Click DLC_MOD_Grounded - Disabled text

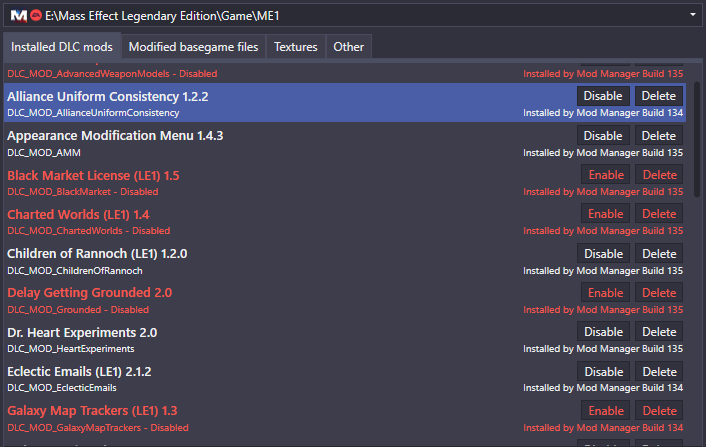click(x=78, y=310)
